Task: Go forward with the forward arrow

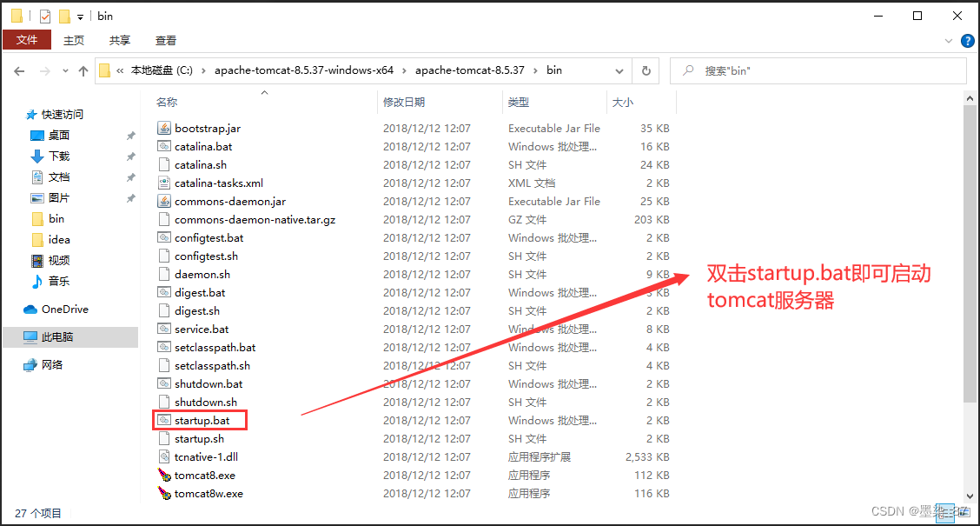Action: 44,71
